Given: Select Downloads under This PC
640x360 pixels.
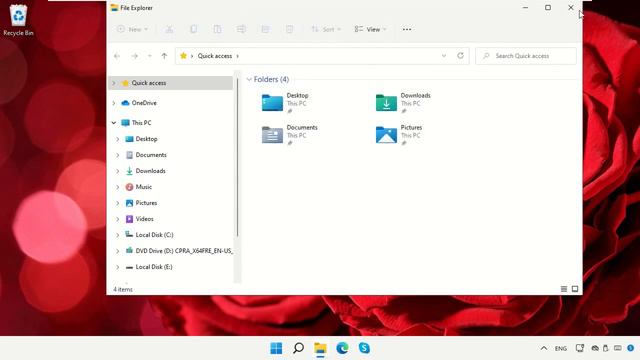Looking at the screenshot, I should 150,171.
